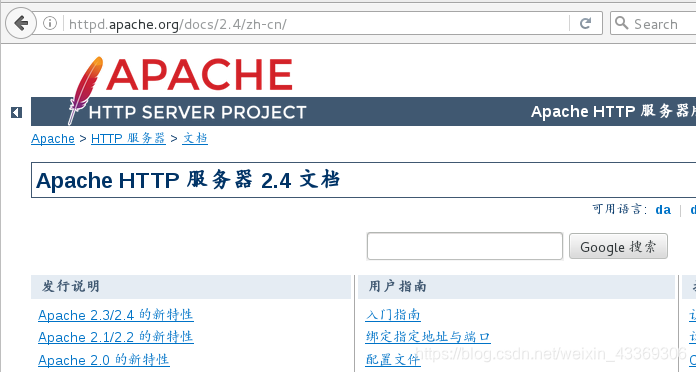Open site information icon in address bar
696x372 pixels.
pos(50,23)
